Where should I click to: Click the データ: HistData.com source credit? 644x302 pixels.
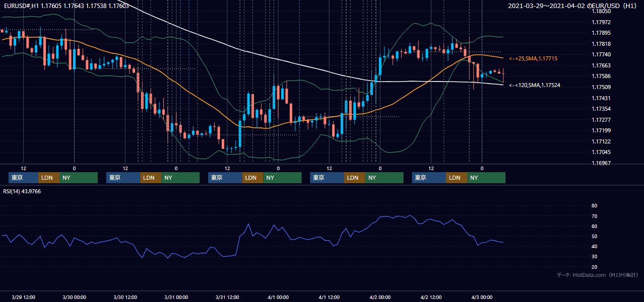coord(598,275)
